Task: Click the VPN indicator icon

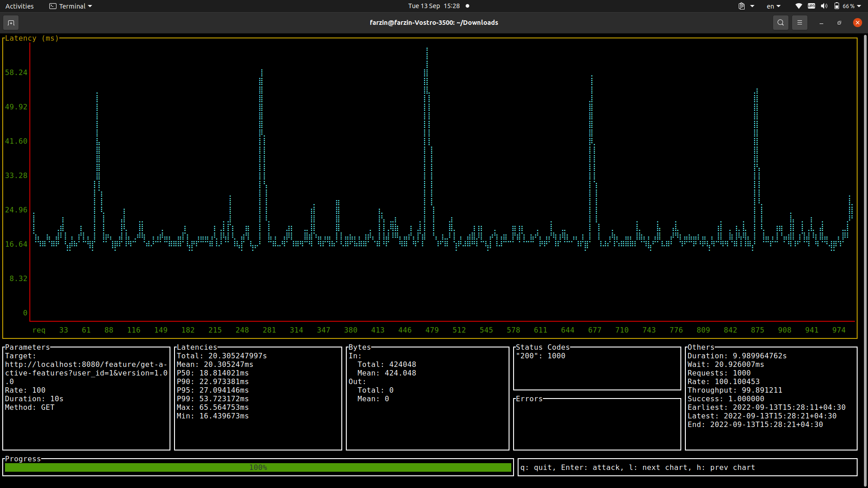Action: tap(811, 6)
